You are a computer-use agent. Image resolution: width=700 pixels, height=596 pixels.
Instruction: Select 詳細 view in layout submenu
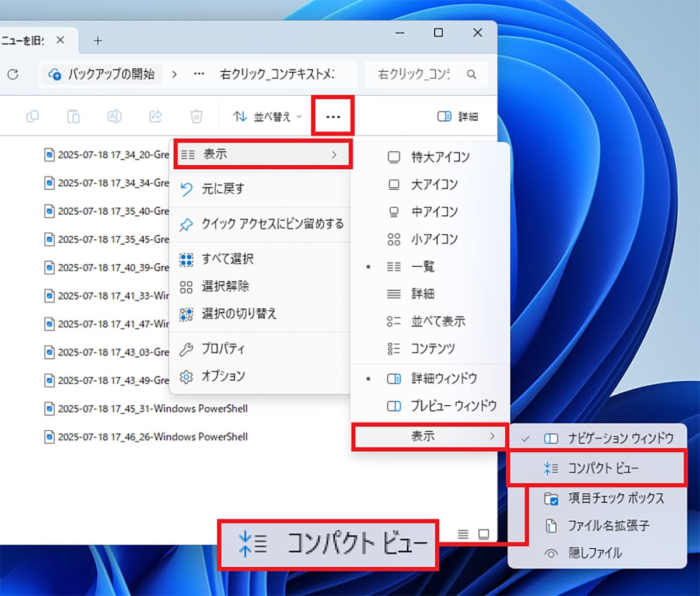430,294
